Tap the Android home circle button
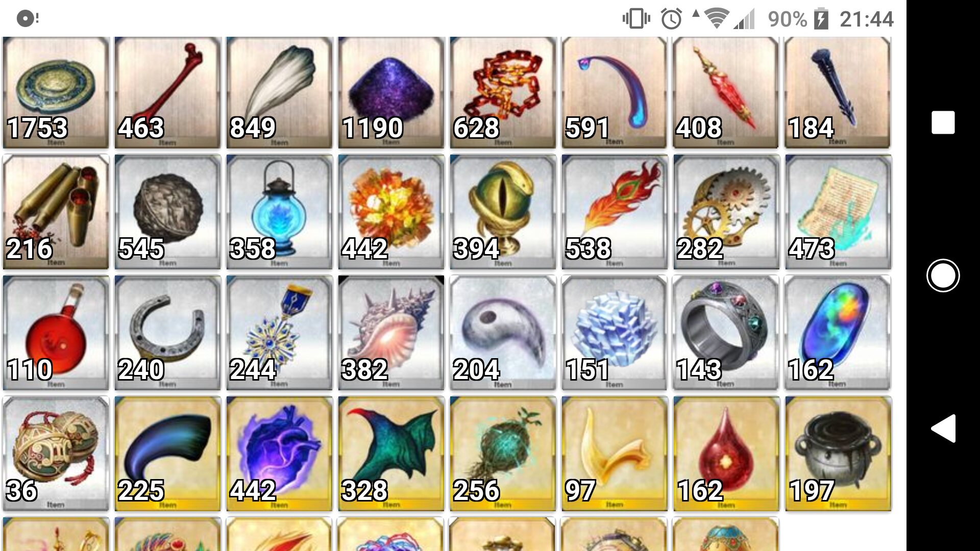Viewport: 980px width, 551px height. pyautogui.click(x=943, y=275)
